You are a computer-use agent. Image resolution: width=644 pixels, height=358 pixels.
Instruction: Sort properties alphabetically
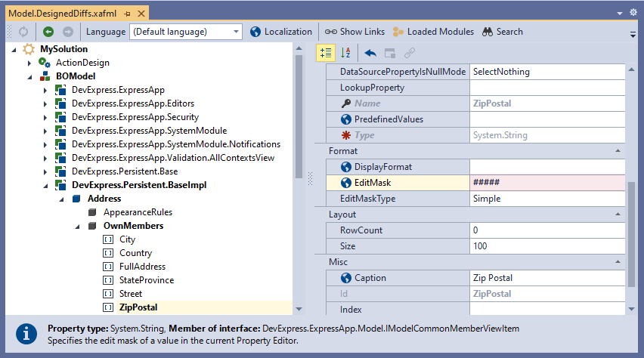coord(346,53)
